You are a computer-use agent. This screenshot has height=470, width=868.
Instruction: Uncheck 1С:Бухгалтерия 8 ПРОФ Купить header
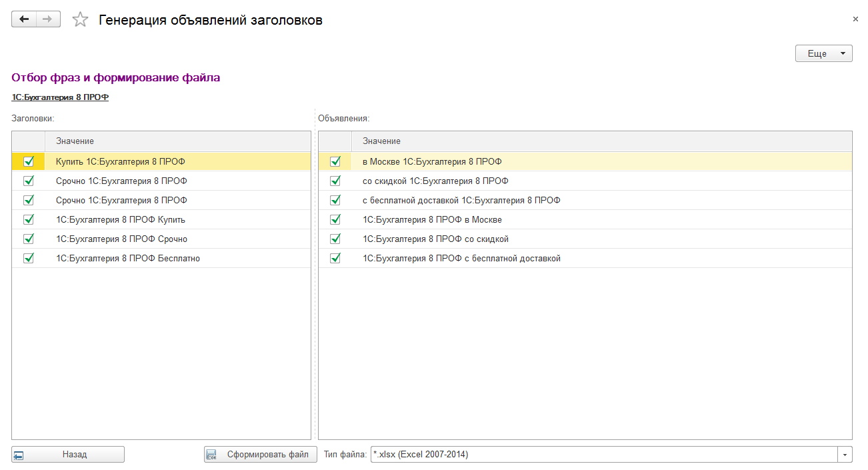click(x=28, y=219)
